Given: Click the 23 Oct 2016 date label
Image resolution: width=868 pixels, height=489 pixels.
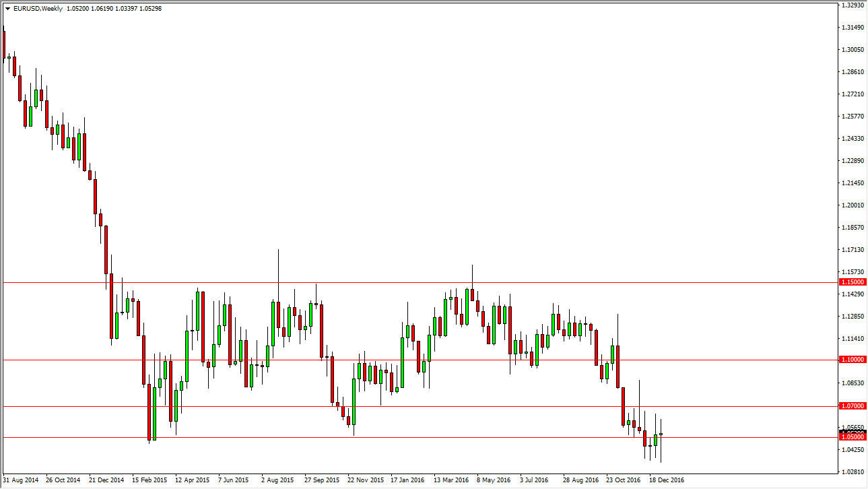Looking at the screenshot, I should 624,481.
